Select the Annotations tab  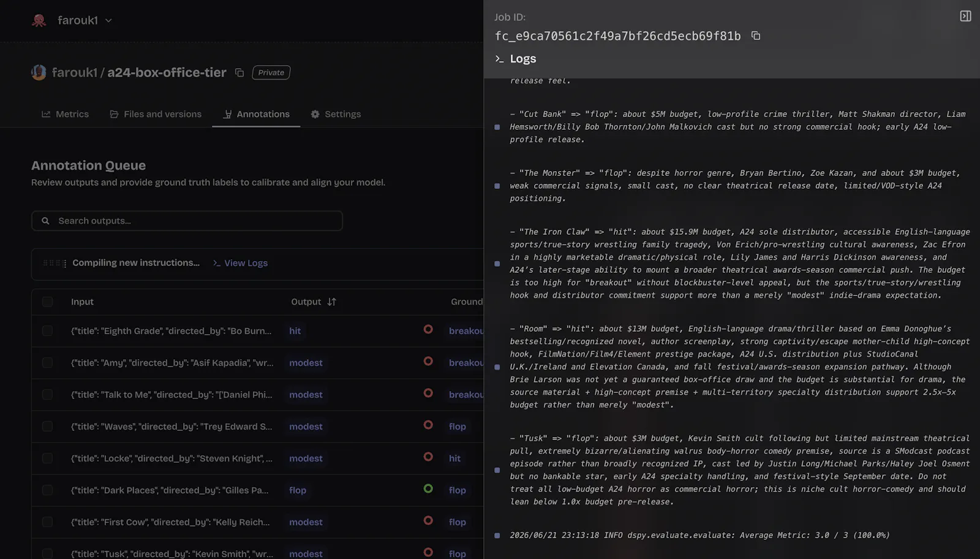click(256, 114)
